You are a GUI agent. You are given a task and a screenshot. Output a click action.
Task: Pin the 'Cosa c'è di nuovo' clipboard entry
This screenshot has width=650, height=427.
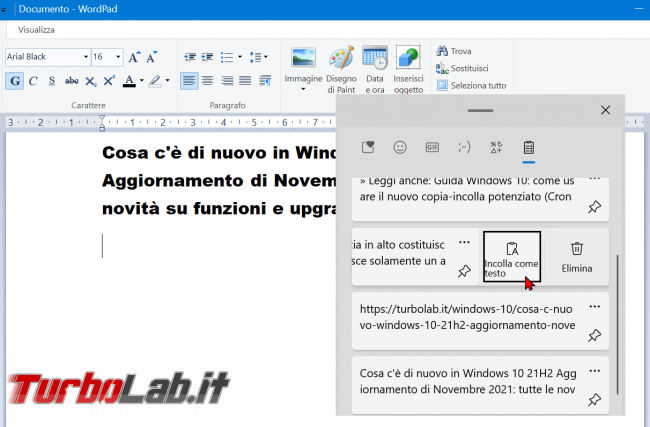pyautogui.click(x=594, y=400)
